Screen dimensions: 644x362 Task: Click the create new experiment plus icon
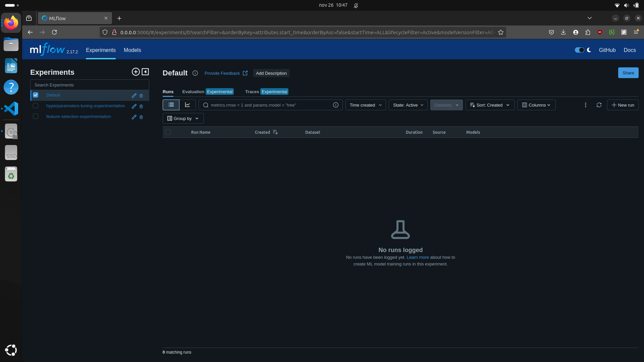[136, 72]
